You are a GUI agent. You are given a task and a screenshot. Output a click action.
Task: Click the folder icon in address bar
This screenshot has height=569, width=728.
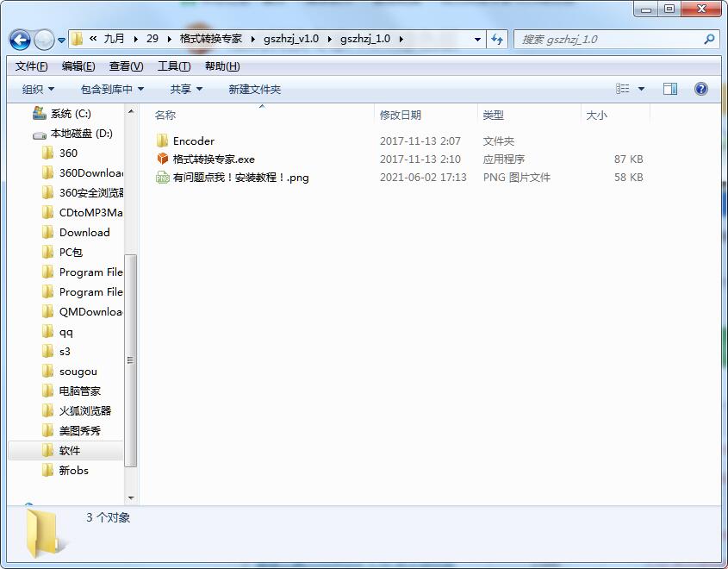[x=78, y=39]
